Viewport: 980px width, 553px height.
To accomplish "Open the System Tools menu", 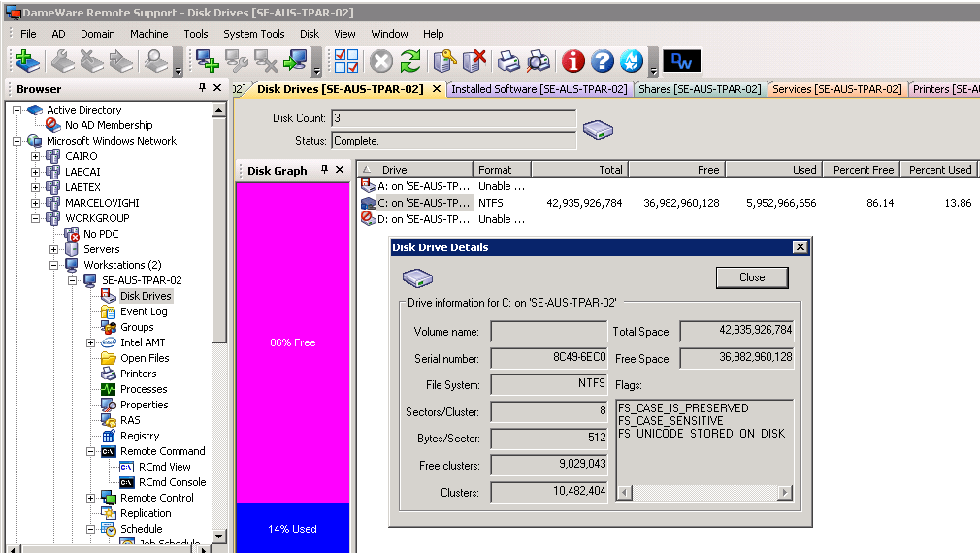I will (254, 34).
